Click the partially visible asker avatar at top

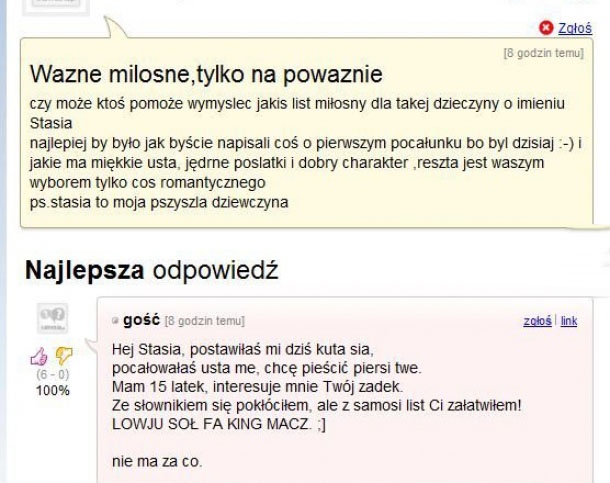[x=56, y=7]
